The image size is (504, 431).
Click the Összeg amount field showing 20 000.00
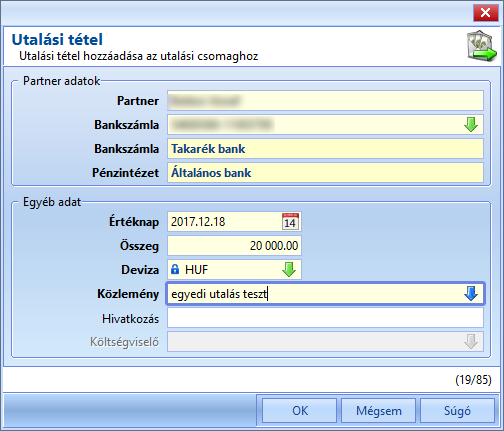tap(234, 246)
